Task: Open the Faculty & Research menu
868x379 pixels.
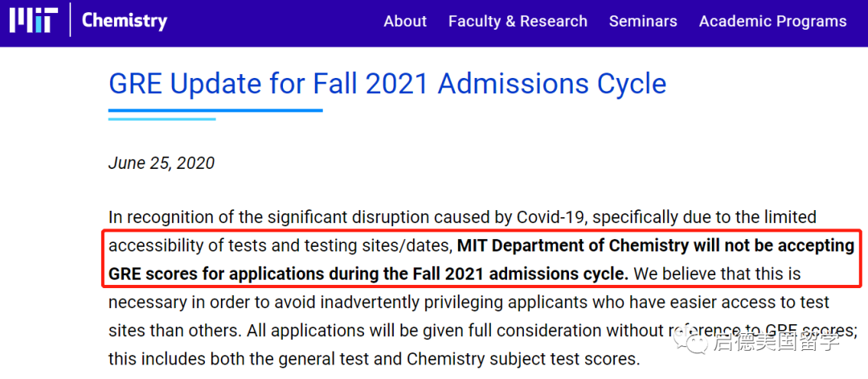Action: (518, 22)
